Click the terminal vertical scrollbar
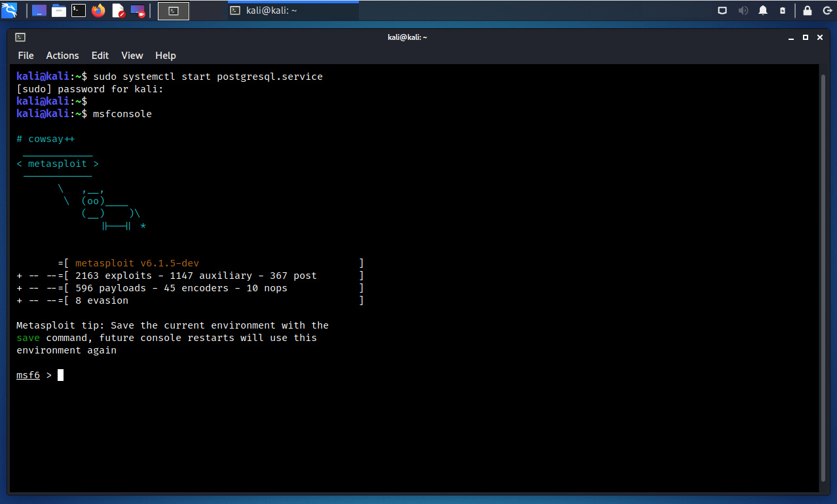The image size is (837, 504). [x=823, y=275]
